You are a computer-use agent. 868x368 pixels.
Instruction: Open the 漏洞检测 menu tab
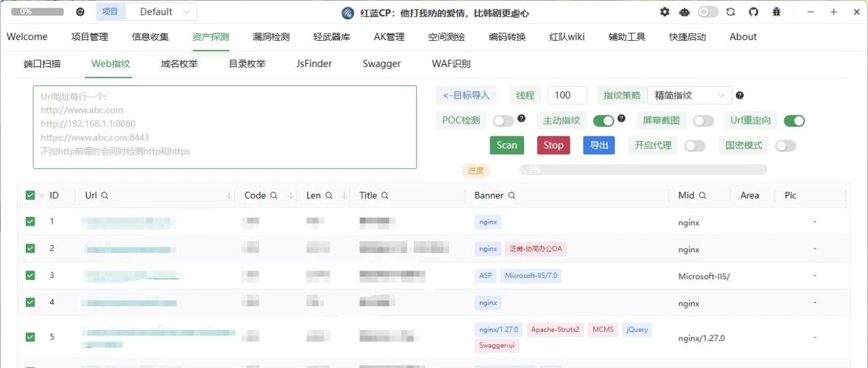(x=271, y=37)
